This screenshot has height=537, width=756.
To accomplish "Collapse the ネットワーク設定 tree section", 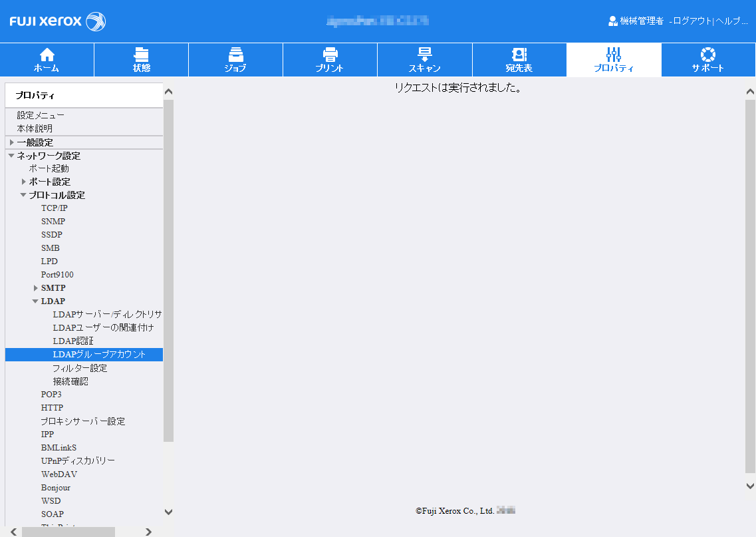I will (11, 156).
